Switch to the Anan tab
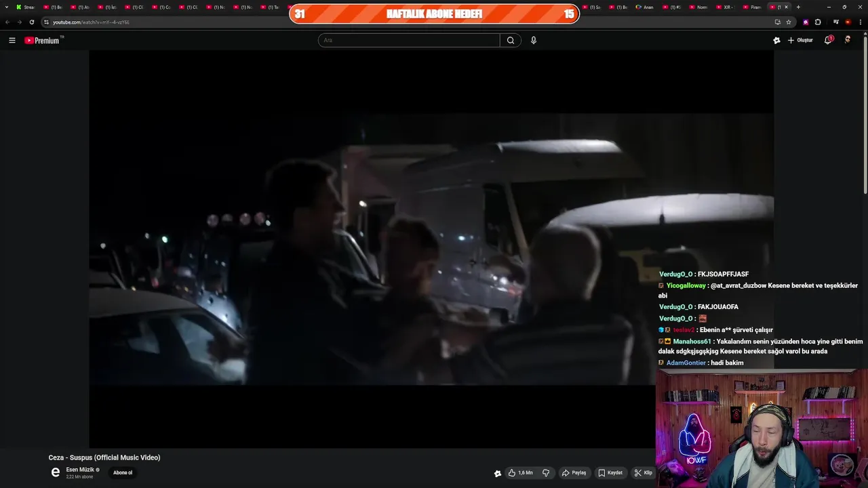Viewport: 868px width, 488px height. tap(645, 7)
